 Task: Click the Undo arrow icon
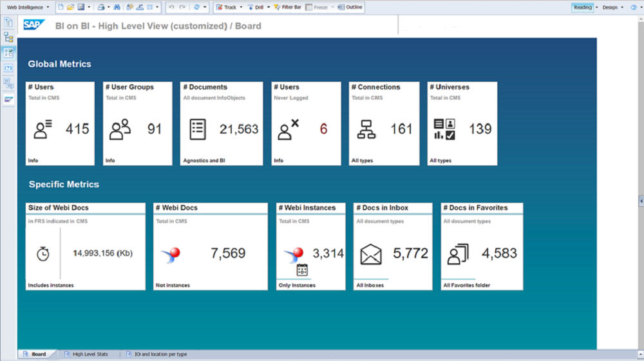[x=172, y=7]
